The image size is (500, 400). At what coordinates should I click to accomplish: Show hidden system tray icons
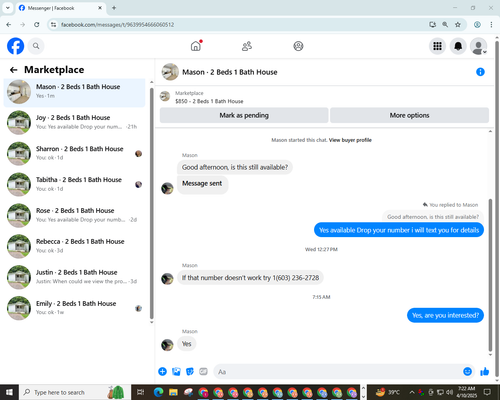coord(412,392)
